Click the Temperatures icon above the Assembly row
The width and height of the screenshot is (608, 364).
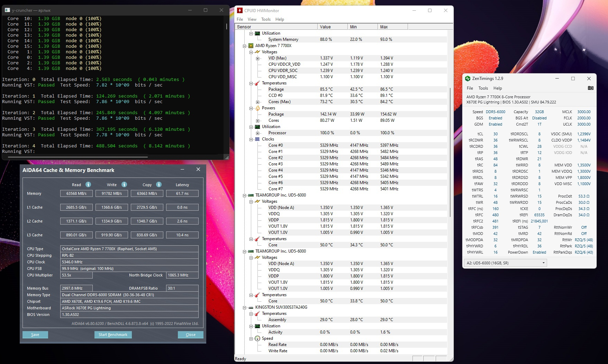[x=257, y=313]
